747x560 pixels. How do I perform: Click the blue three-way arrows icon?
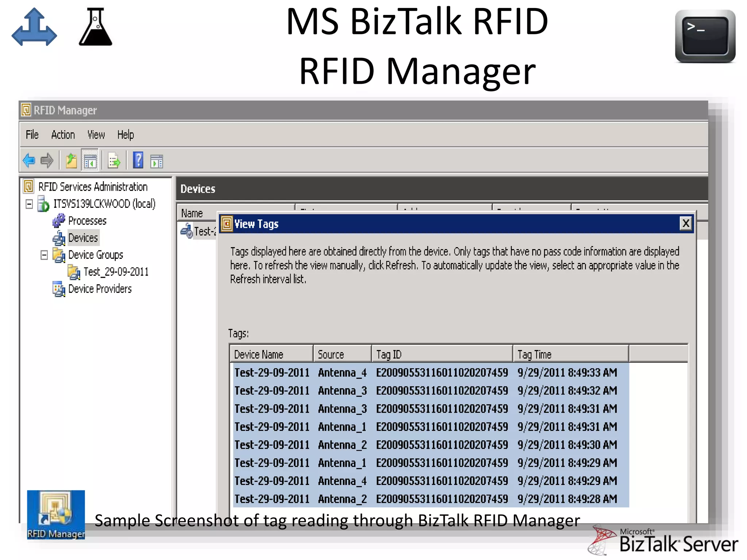34,27
